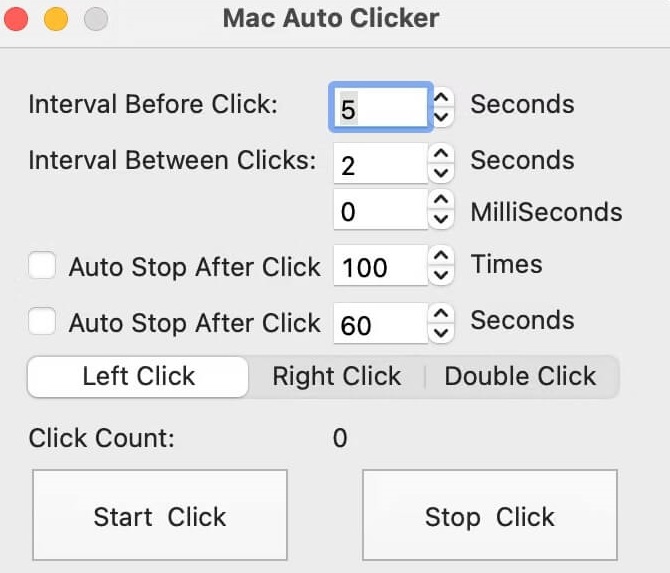The height and width of the screenshot is (573, 670).
Task: Increment Interval Between Clicks seconds value
Action: click(x=440, y=154)
